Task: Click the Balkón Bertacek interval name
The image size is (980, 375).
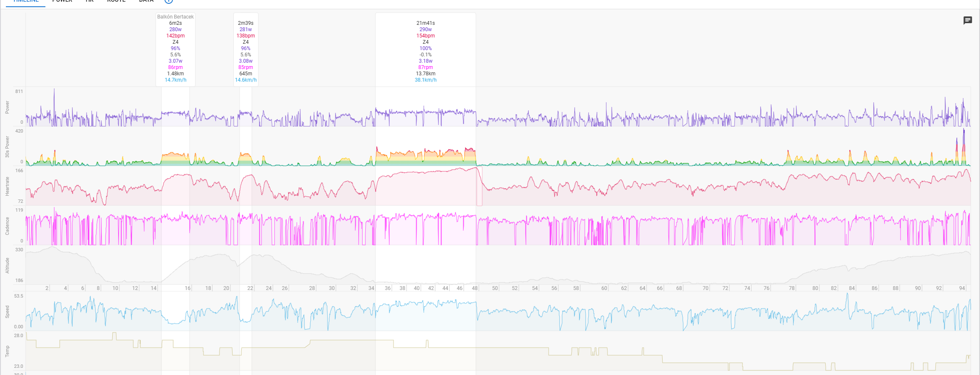Action: [x=175, y=17]
